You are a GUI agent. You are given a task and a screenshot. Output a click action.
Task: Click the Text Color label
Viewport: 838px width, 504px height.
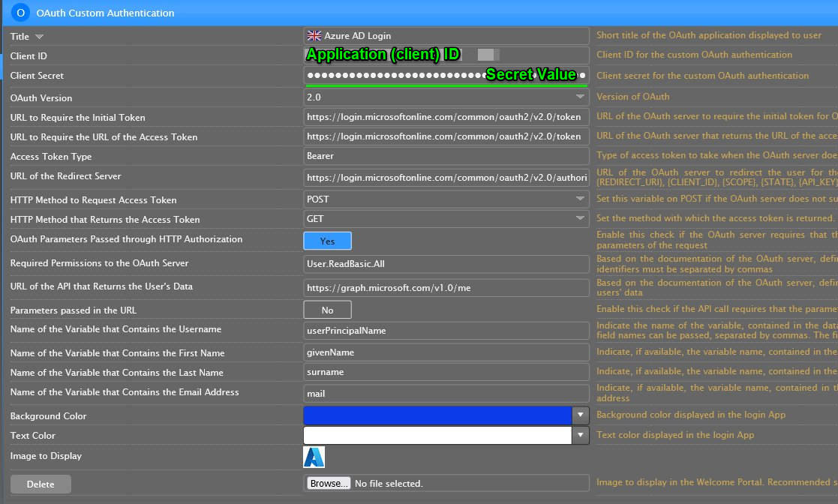[32, 436]
